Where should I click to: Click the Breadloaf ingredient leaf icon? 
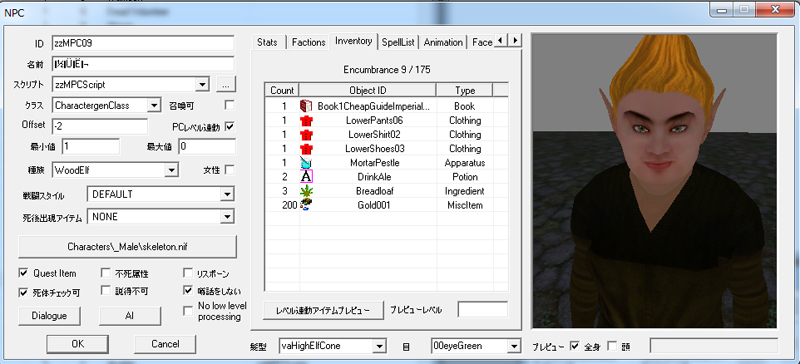(306, 191)
